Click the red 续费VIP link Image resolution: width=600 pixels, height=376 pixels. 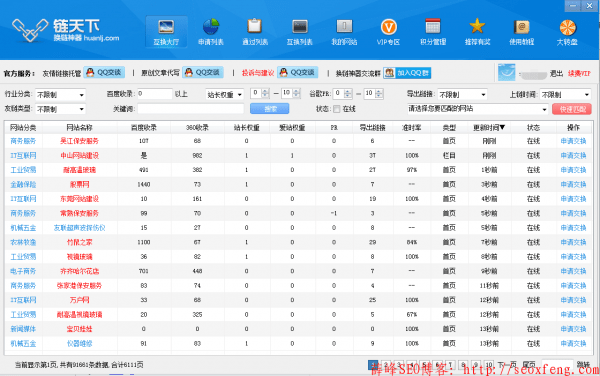[579, 73]
